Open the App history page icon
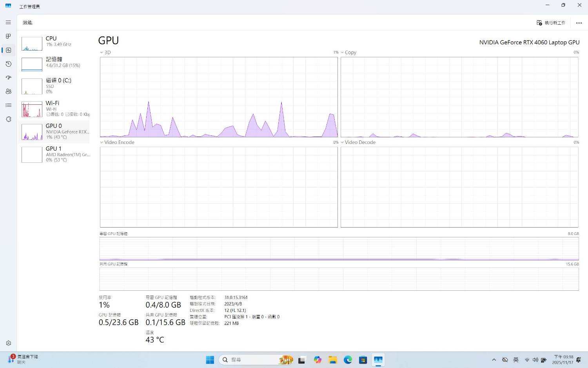The width and height of the screenshot is (588, 368). tap(8, 64)
